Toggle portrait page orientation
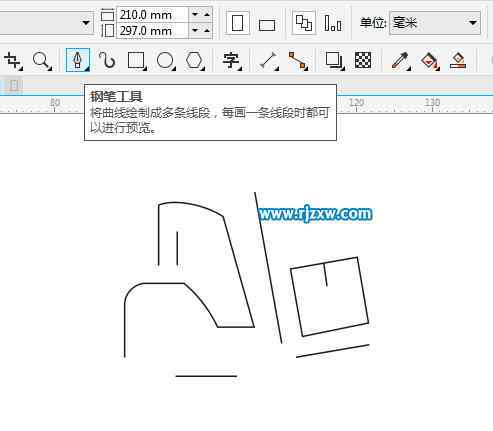The width and height of the screenshot is (493, 431). (x=237, y=23)
